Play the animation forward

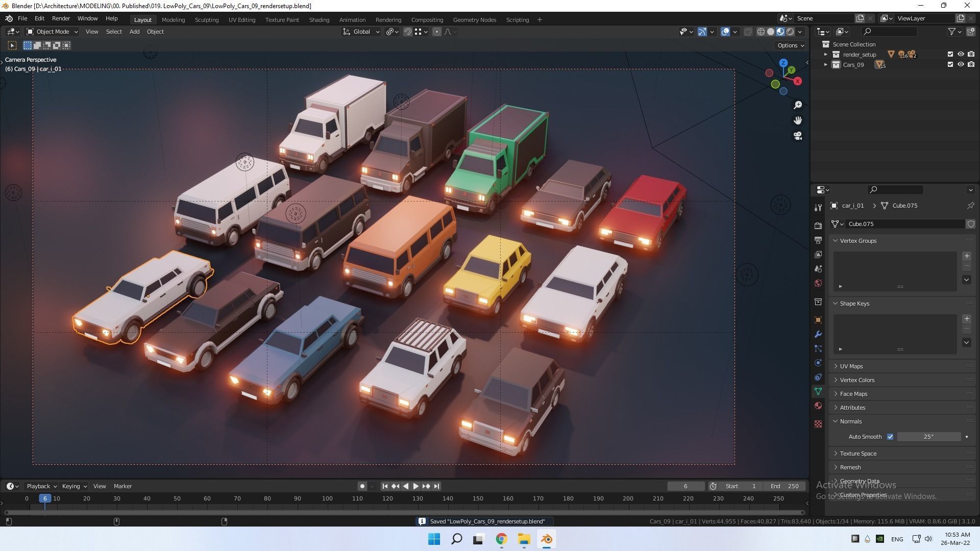point(415,486)
